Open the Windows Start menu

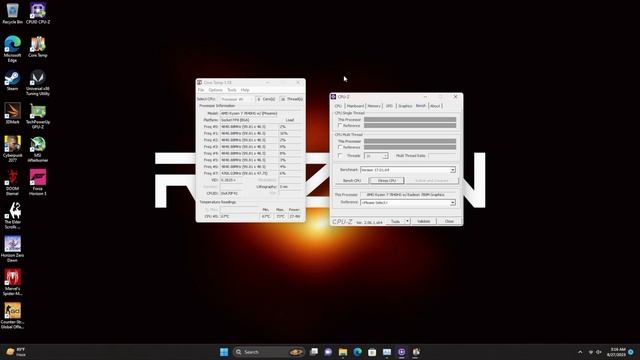[x=224, y=352]
